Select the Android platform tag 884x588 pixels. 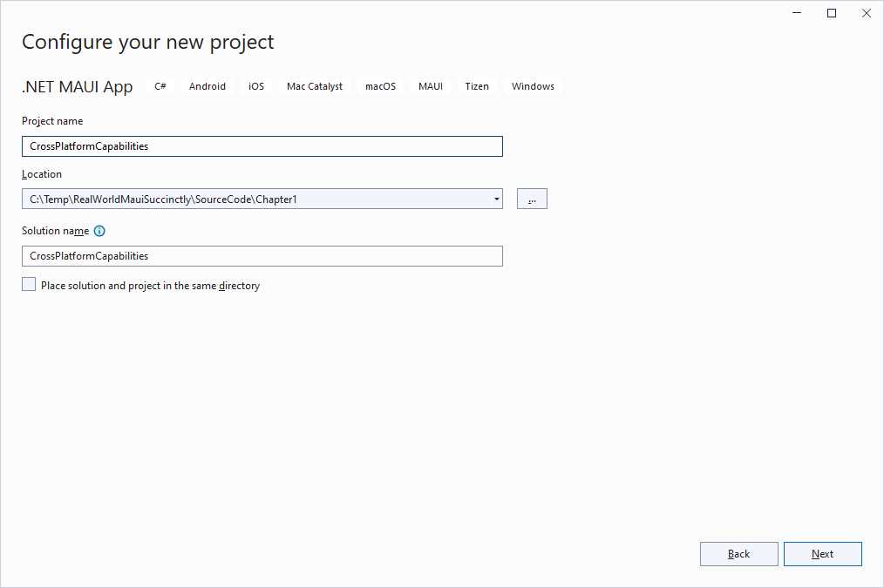[x=207, y=86]
